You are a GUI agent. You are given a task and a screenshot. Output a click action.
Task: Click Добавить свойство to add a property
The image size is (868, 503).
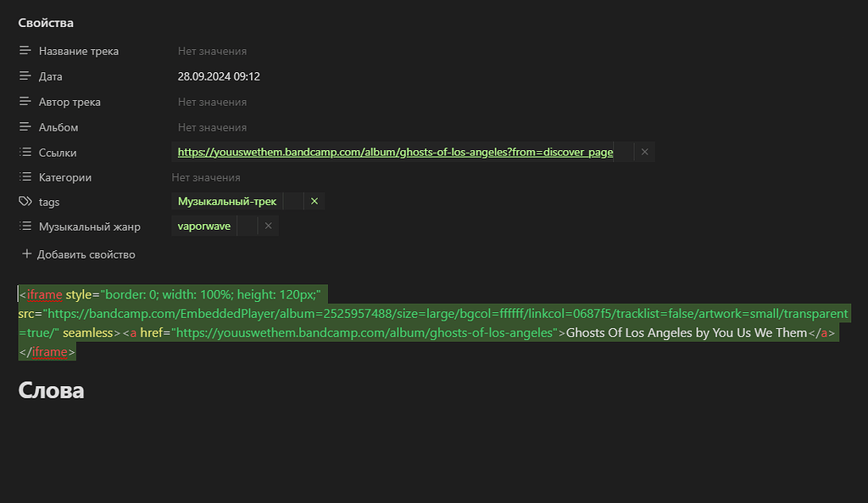pyautogui.click(x=81, y=254)
